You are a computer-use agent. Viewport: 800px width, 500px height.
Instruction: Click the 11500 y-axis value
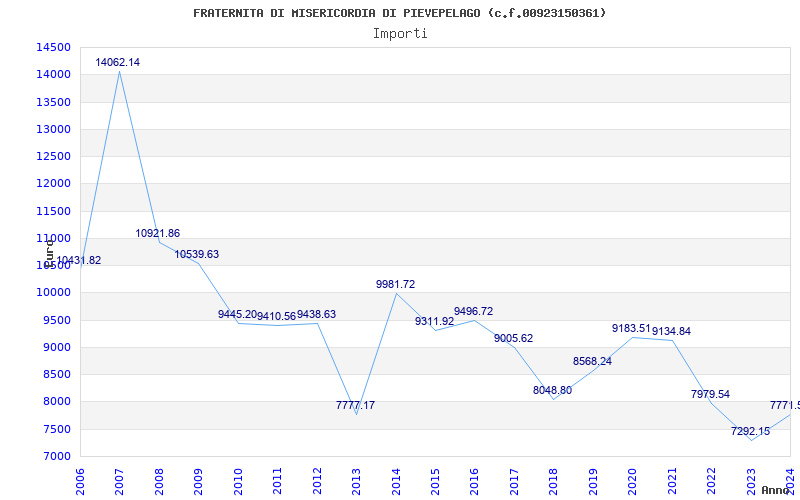(53, 211)
